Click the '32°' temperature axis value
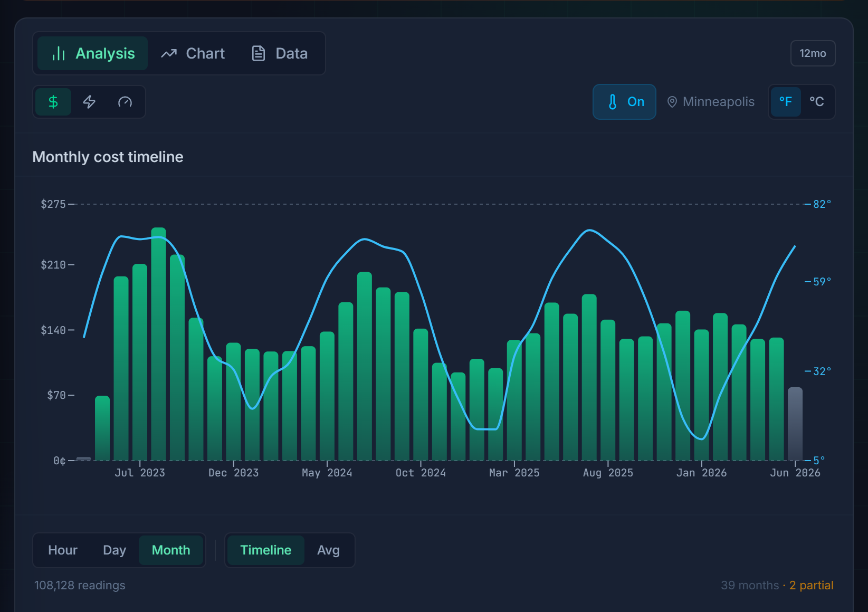 pyautogui.click(x=822, y=371)
